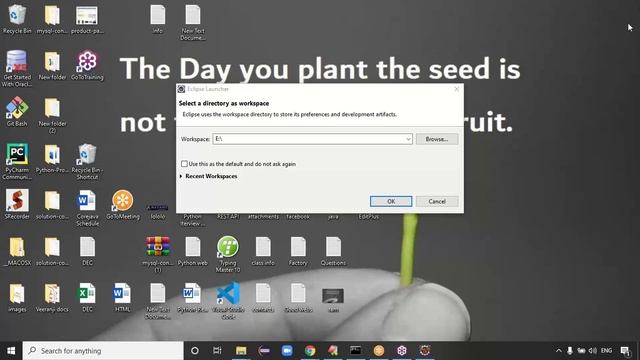
Task: Open the images folder icon
Action: (x=17, y=298)
